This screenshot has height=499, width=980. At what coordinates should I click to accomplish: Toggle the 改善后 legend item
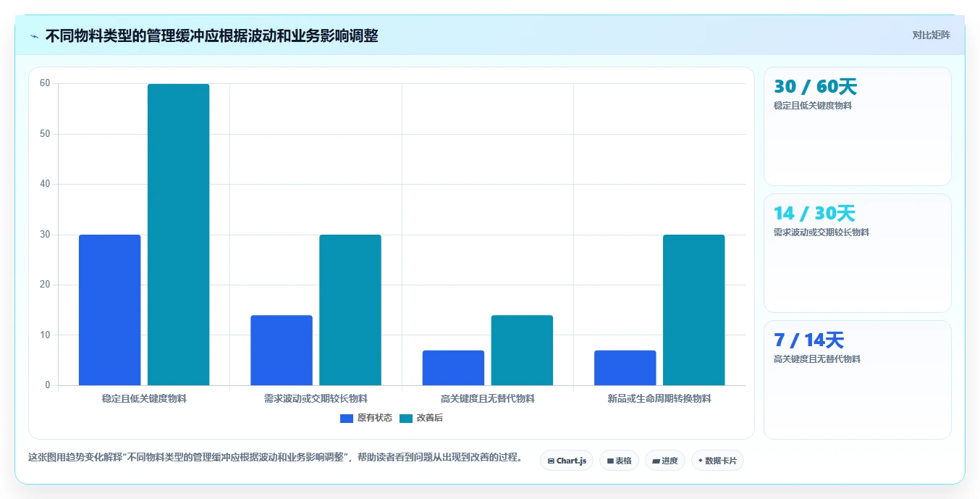421,418
